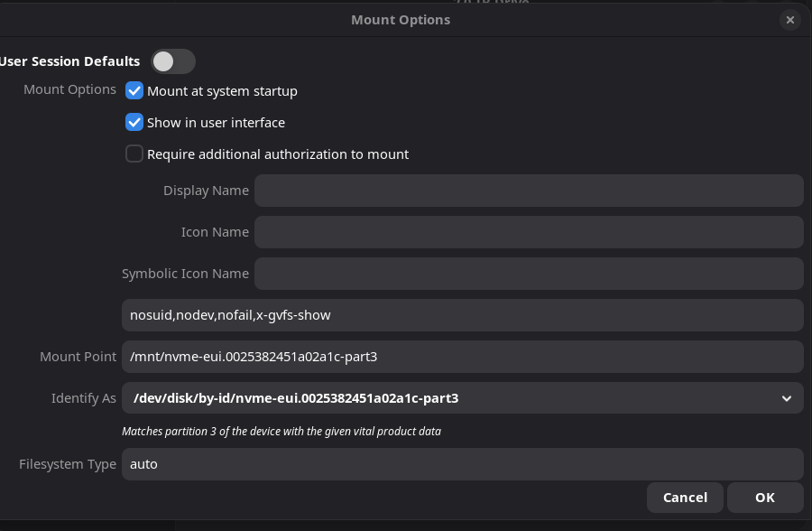Viewport: 812px width, 531px height.
Task: Uncheck the Show in user interface checkbox
Action: pyautogui.click(x=134, y=122)
